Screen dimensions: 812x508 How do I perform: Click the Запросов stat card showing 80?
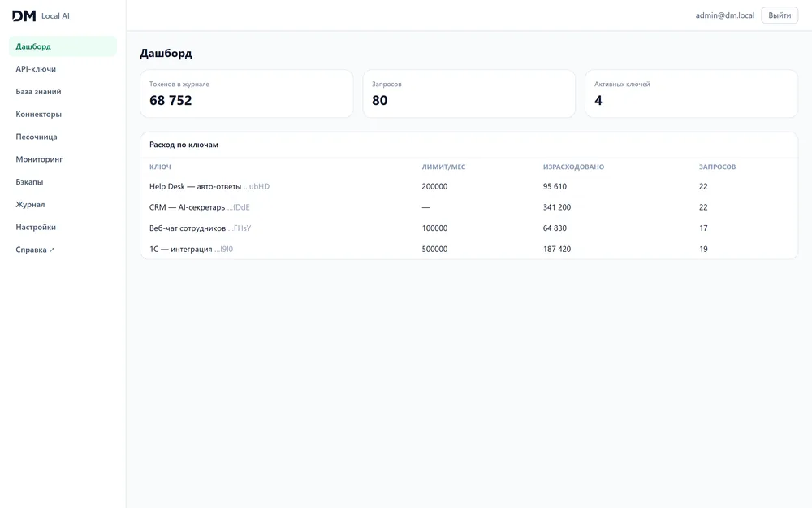coord(469,93)
